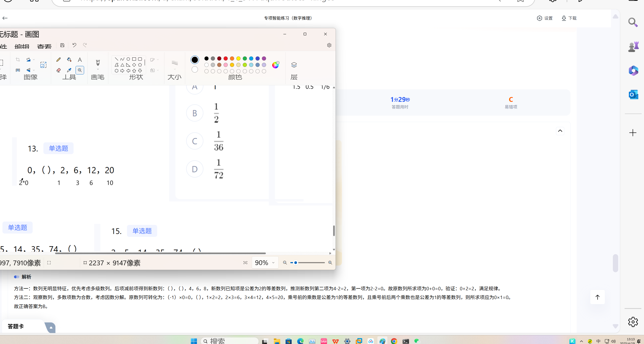Click the Paint settings gear icon
Screen dimensions: 644x344
click(329, 45)
